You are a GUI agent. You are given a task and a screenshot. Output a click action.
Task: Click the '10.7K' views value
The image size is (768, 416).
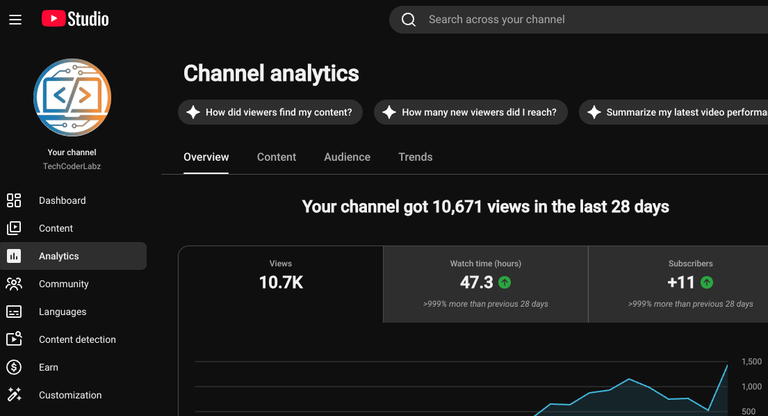point(281,283)
